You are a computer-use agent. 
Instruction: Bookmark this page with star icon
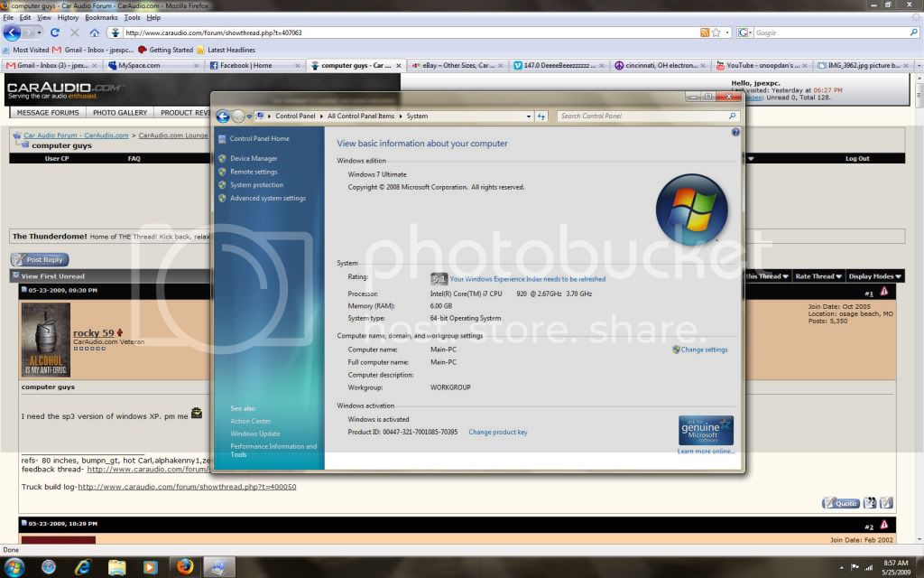(716, 33)
